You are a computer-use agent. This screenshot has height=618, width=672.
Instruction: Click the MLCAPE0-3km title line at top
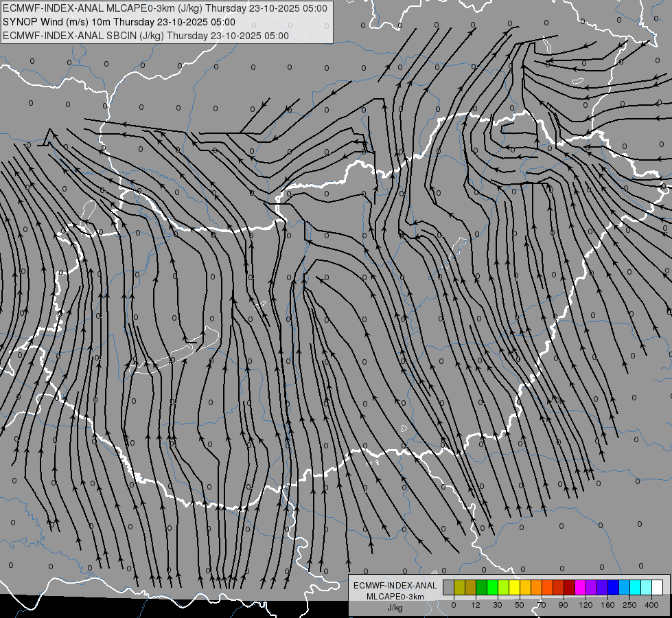coord(165,8)
